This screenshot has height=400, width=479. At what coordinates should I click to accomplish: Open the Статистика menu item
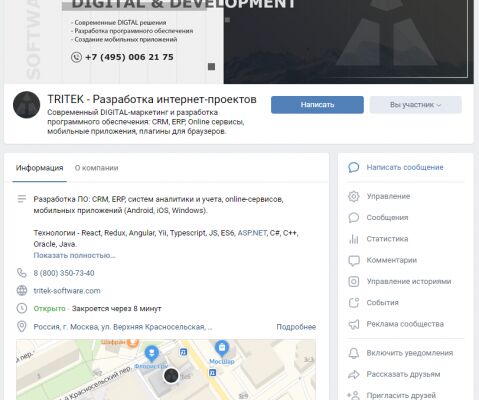pos(387,239)
